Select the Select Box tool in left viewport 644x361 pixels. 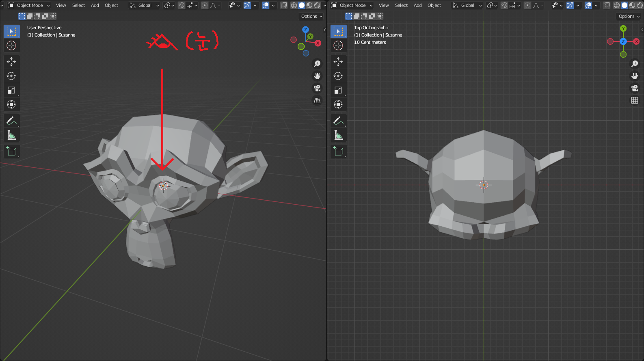point(11,31)
